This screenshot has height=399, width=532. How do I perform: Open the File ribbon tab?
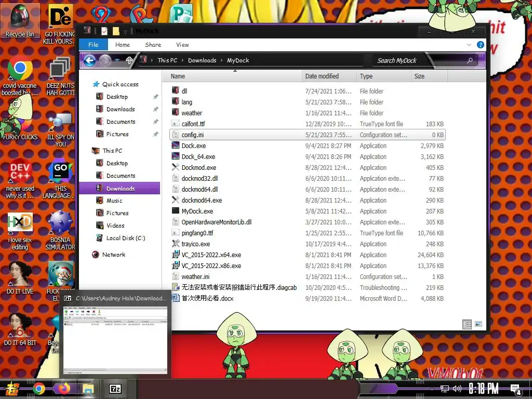(x=94, y=45)
